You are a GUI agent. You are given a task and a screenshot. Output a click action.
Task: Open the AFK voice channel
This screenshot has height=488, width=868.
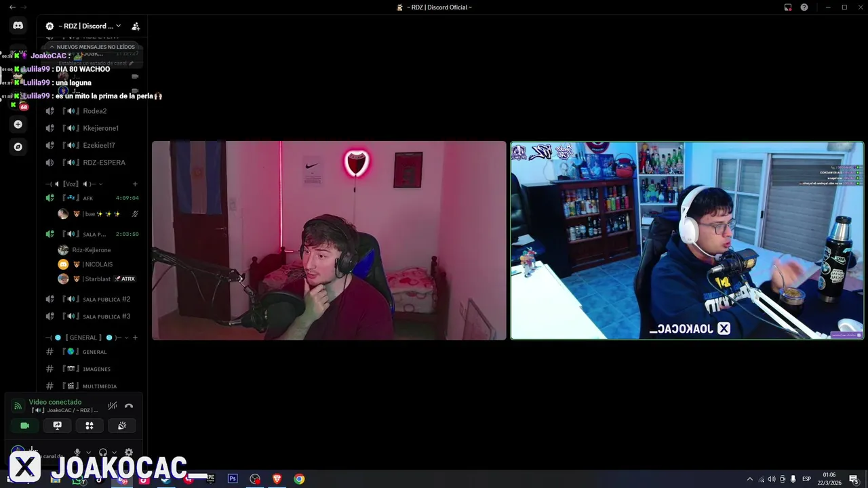pos(92,198)
